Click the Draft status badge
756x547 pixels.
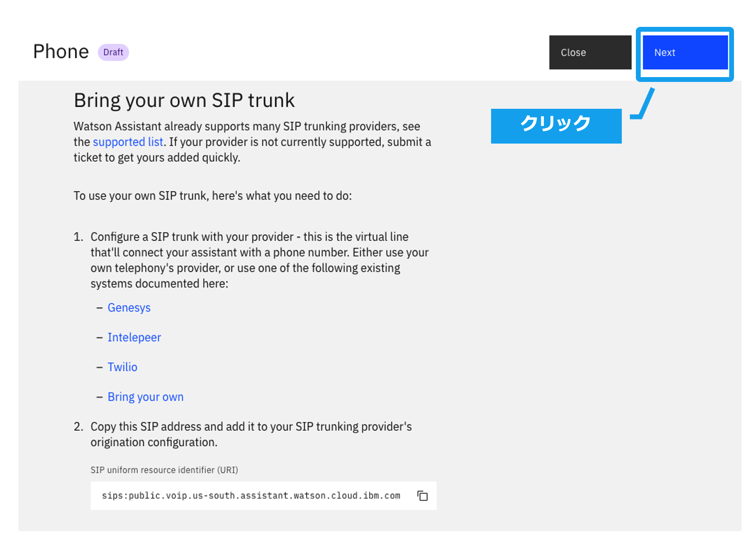click(113, 52)
